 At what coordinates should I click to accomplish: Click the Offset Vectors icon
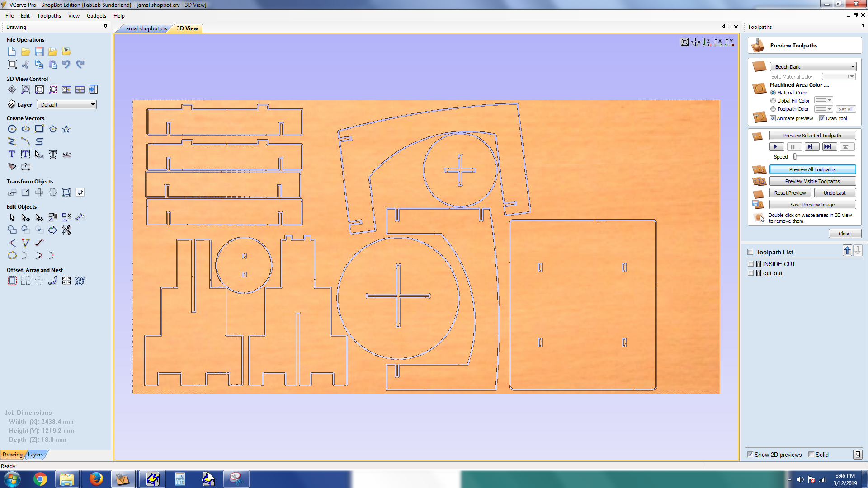click(x=12, y=281)
